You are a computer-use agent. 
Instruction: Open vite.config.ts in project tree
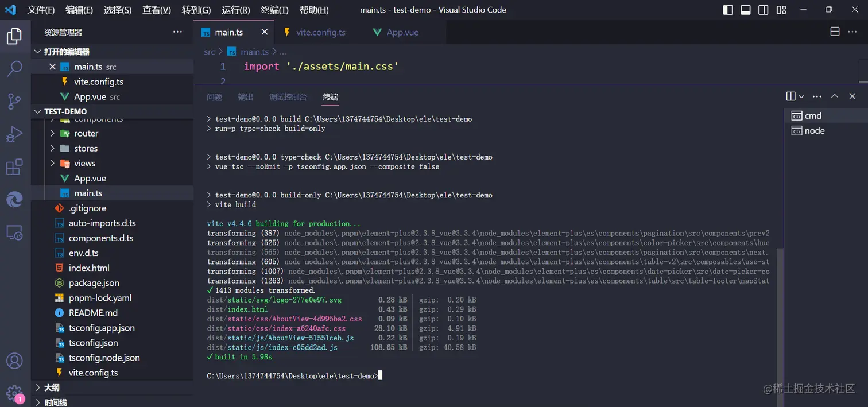click(x=112, y=373)
